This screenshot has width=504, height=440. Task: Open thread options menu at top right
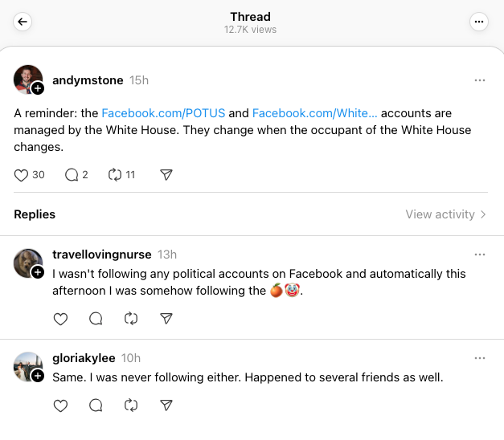coord(480,22)
